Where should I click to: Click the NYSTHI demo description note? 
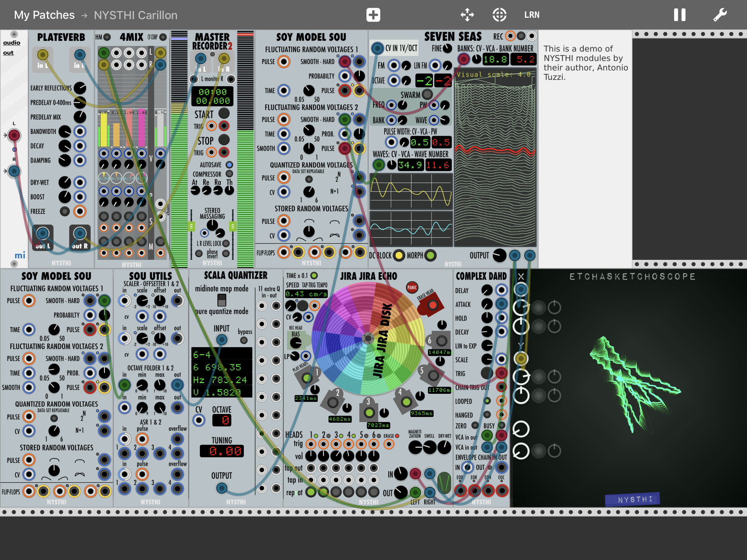(x=585, y=63)
